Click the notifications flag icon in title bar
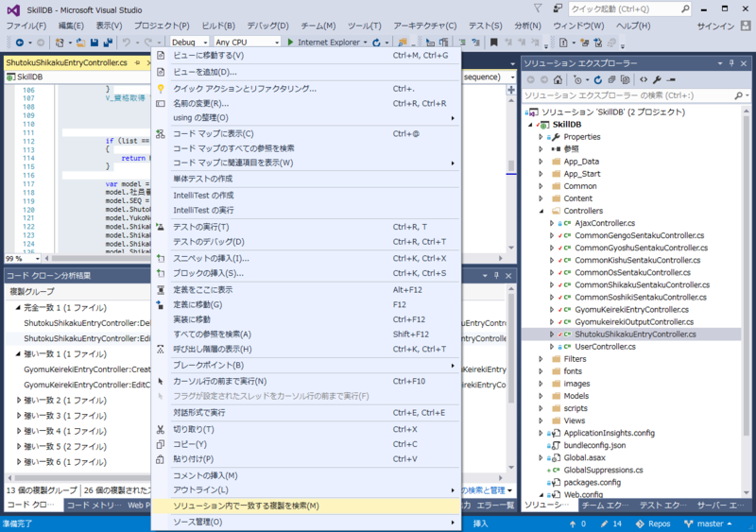Viewport: 756px width, 532px height. [538, 9]
